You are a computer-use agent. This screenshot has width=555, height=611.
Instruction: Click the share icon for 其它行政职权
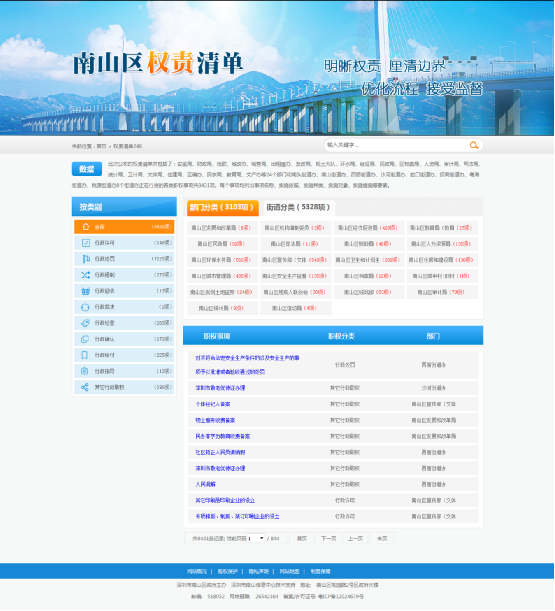[x=85, y=387]
